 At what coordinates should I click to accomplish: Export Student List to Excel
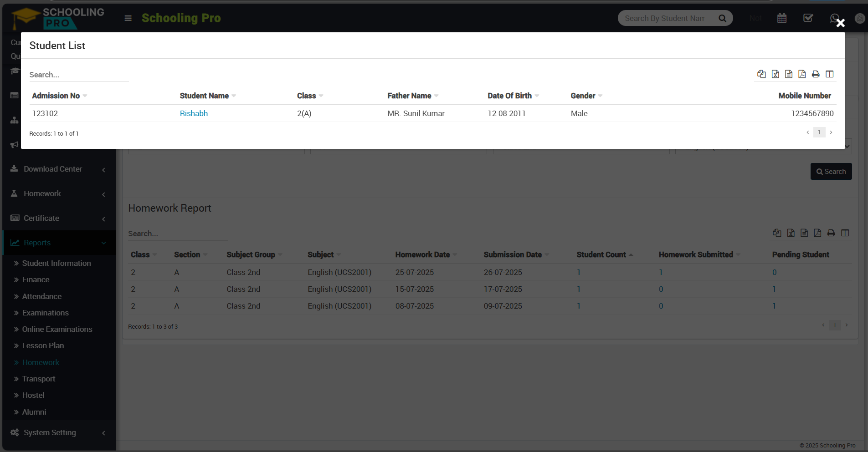coord(775,74)
